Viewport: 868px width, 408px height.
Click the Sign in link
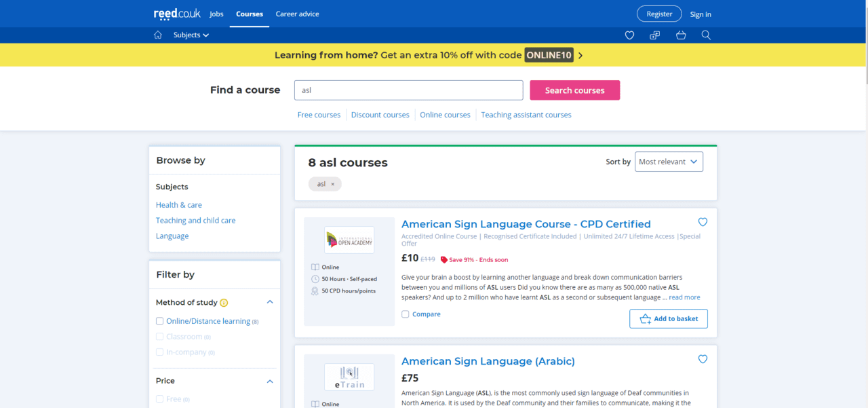701,14
